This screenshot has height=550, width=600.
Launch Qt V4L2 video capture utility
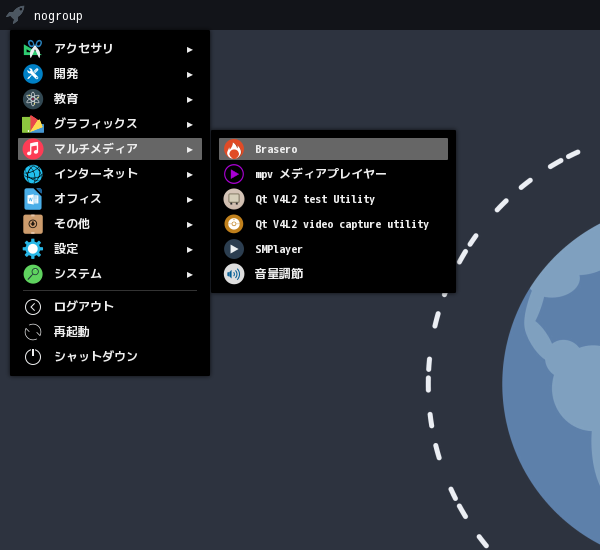(333, 224)
